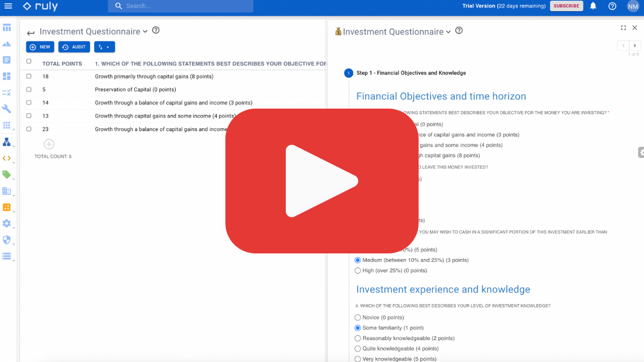The image size is (644, 362).
Task: Select Medium (between 10% and 25%) option
Action: click(x=358, y=260)
